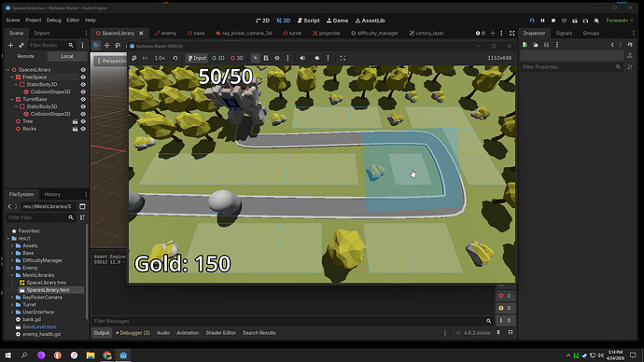Image resolution: width=644 pixels, height=362 pixels.
Task: Open the Shader Editor bottom panel
Action: click(220, 333)
